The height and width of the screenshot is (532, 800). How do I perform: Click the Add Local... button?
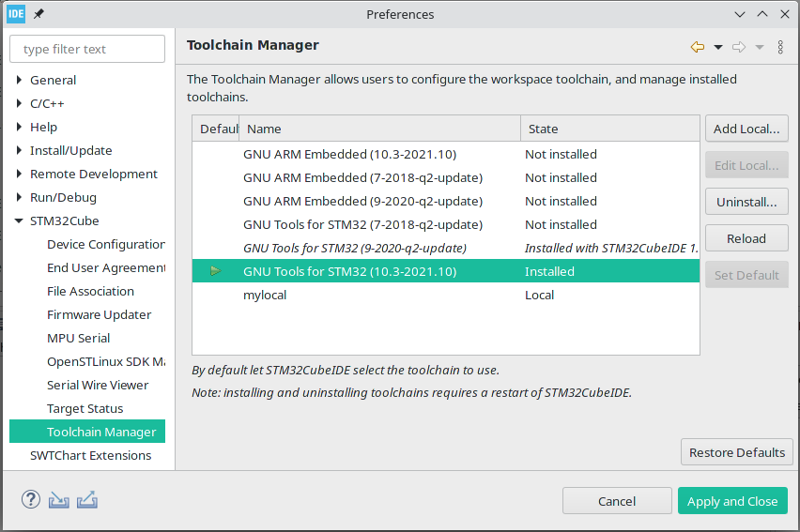pos(746,129)
